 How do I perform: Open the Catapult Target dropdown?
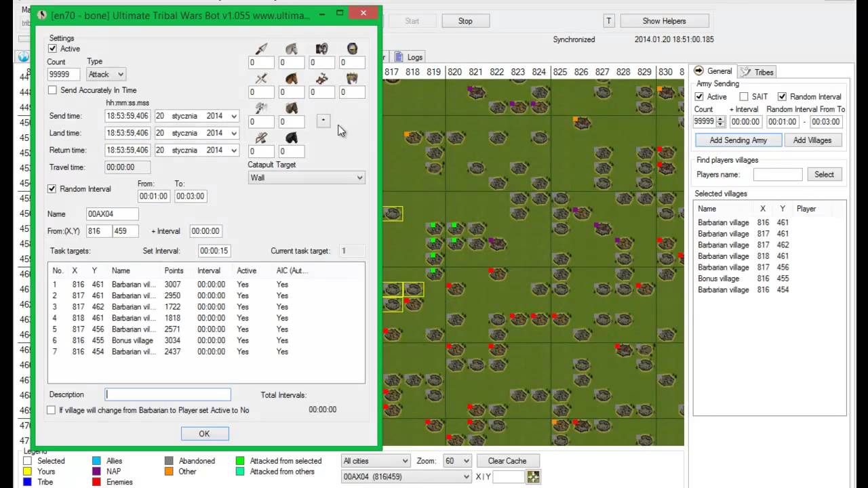307,178
